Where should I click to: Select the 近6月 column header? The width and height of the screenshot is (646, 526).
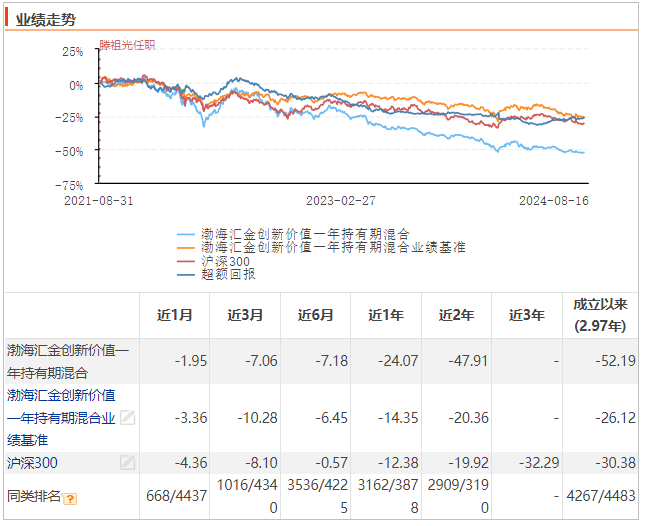316,315
